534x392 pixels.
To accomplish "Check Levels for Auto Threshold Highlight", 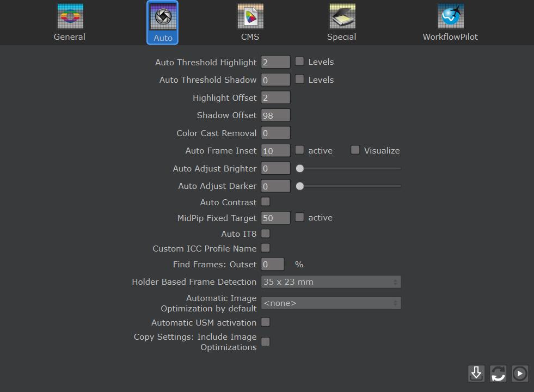I will (299, 62).
